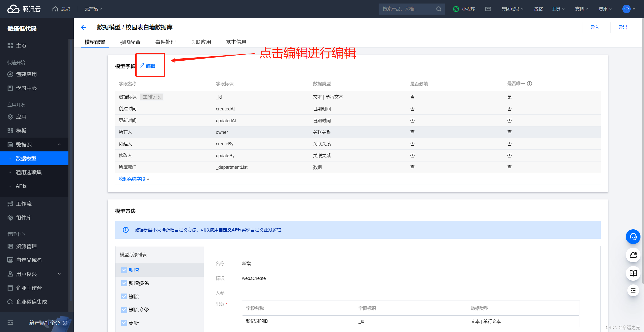Click the search magnifier icon
This screenshot has width=644, height=332.
(439, 9)
